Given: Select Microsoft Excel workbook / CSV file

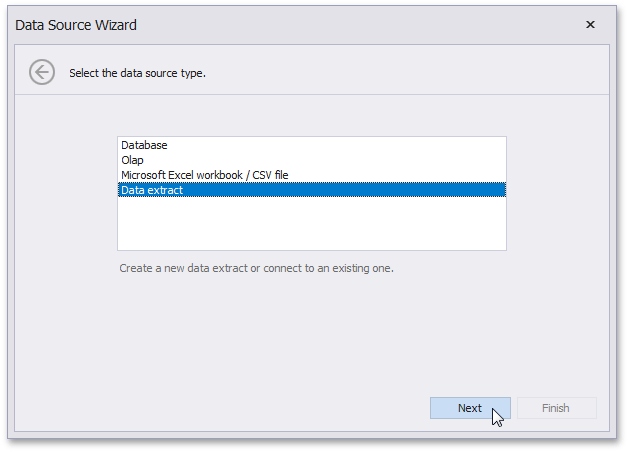Looking at the screenshot, I should (x=204, y=175).
